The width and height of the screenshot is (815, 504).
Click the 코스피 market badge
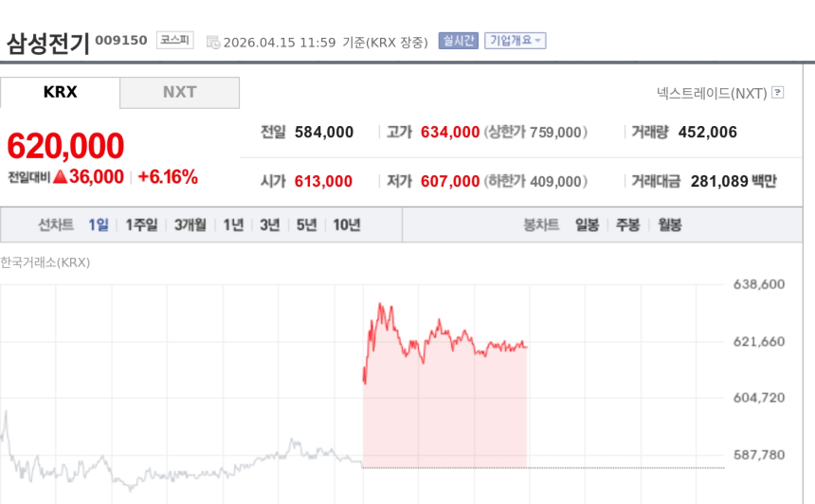(174, 41)
